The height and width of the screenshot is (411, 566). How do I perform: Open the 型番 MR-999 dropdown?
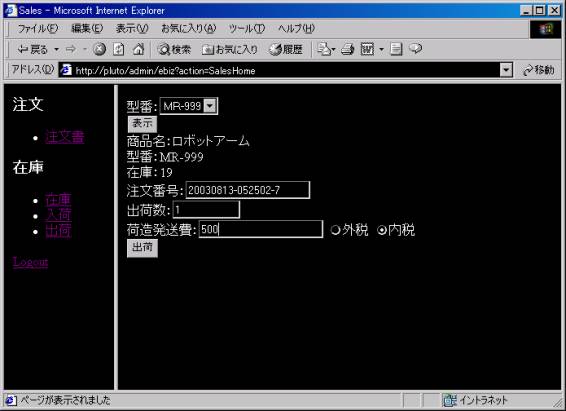click(189, 106)
